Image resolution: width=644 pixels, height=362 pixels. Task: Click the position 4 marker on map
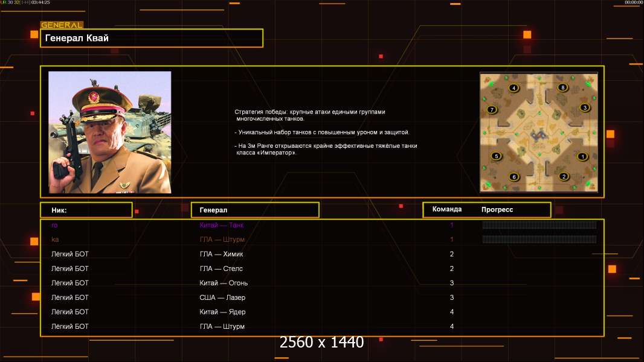tap(514, 88)
